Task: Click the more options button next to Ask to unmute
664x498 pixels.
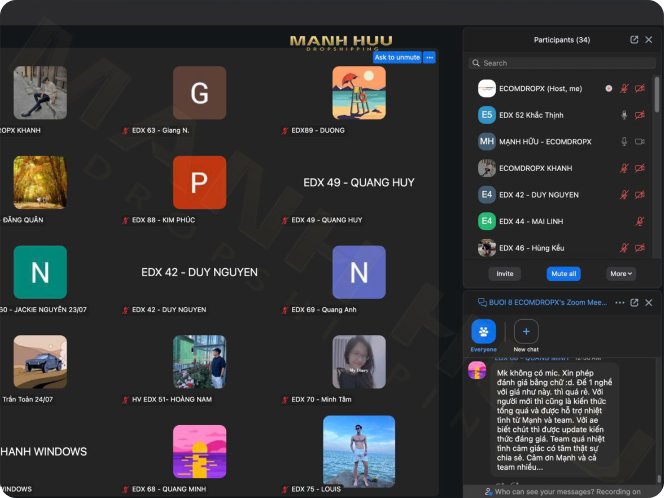Action: pos(430,57)
